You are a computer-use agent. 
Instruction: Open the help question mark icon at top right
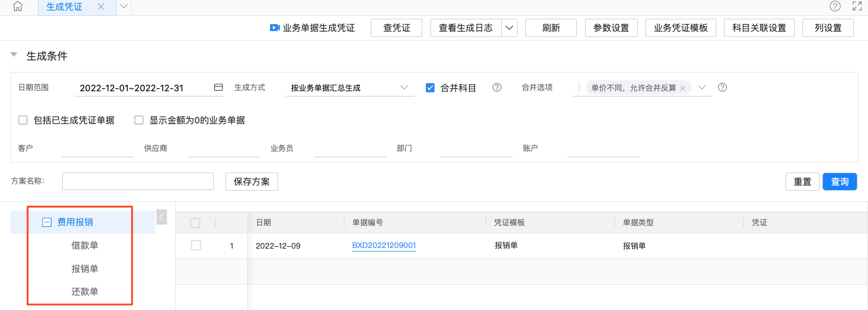(835, 6)
